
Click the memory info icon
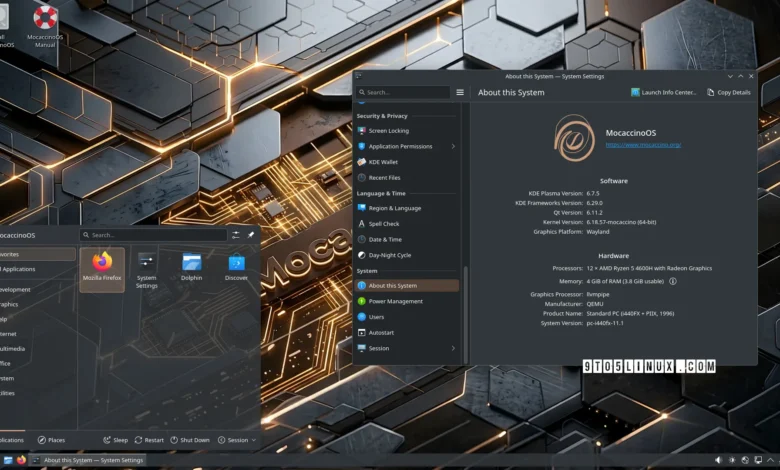point(673,281)
